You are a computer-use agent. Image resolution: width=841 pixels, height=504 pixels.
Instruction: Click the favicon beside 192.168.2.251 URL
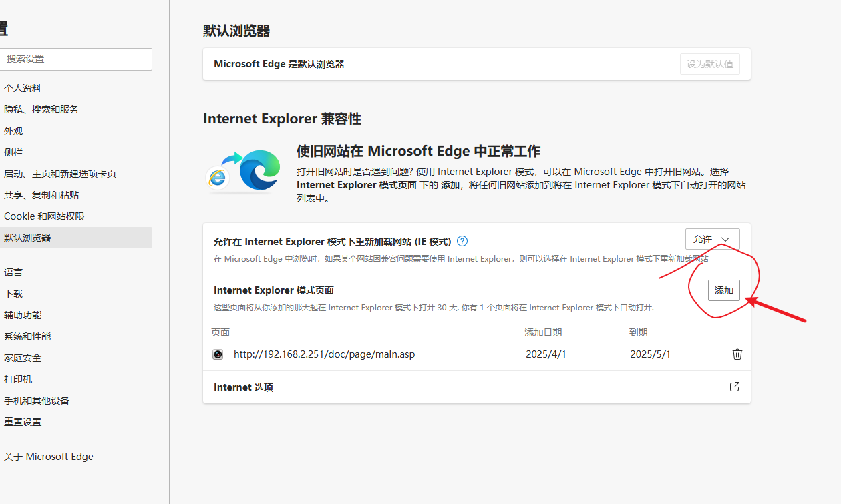(x=218, y=354)
